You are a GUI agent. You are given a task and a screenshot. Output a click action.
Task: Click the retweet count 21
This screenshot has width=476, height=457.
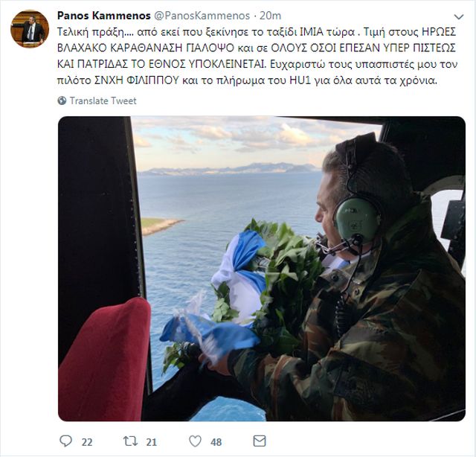152,442
